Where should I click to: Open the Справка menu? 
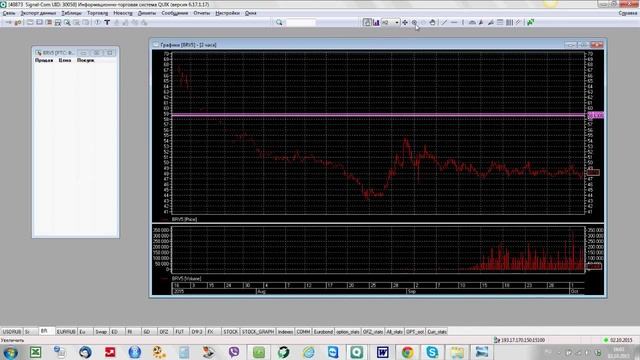[x=628, y=13]
